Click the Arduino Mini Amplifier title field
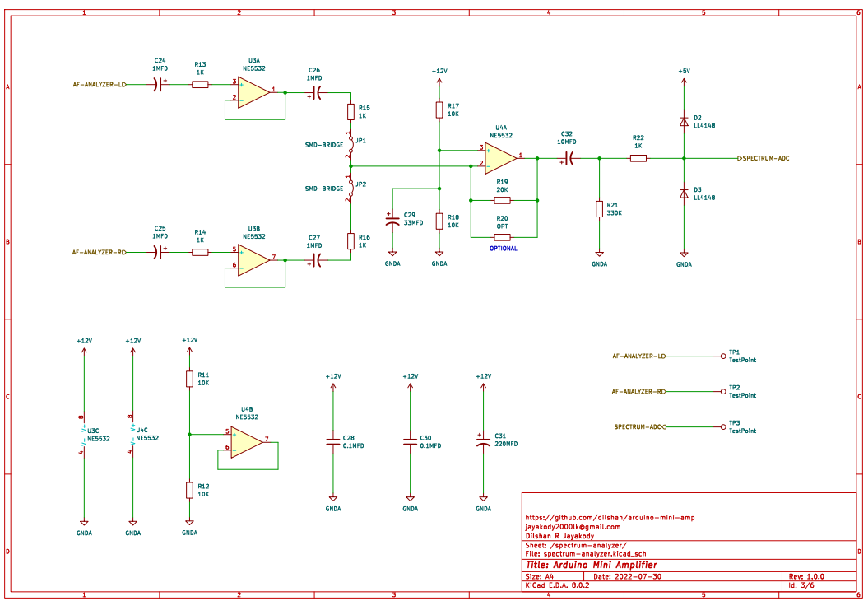 (591, 565)
